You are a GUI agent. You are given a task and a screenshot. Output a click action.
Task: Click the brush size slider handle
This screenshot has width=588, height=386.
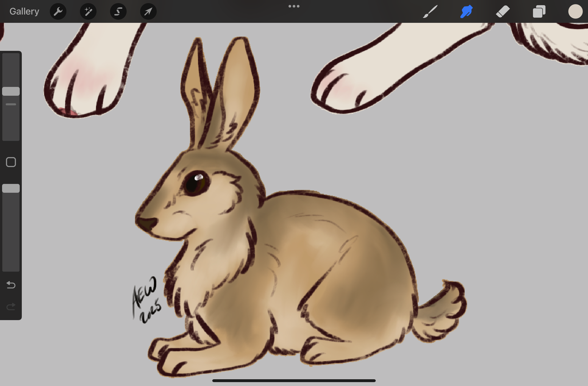[11, 91]
